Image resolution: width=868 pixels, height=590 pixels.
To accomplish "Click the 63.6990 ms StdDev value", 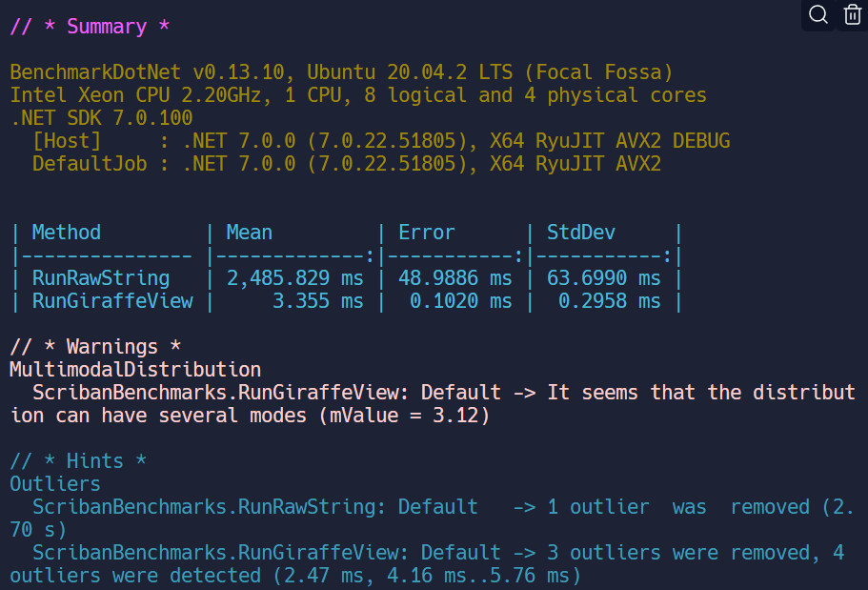I will [x=603, y=278].
